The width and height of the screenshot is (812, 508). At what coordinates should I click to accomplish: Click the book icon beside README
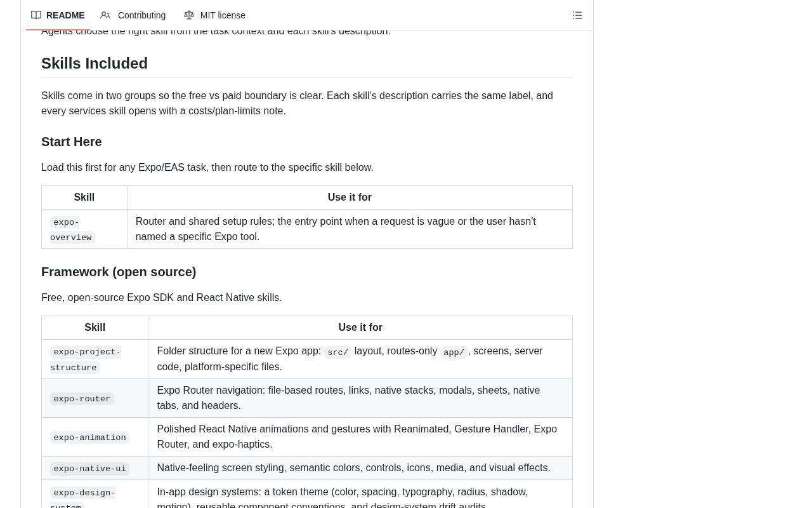[36, 15]
